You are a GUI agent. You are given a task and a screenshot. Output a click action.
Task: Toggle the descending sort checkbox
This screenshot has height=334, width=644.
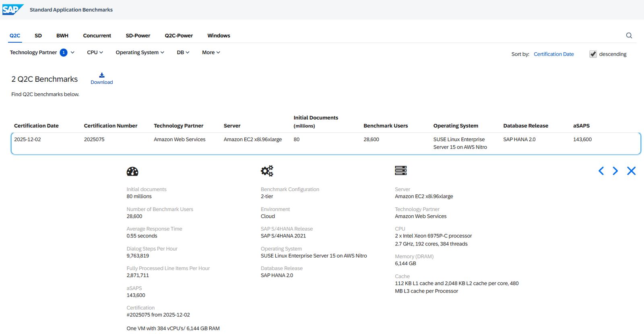tap(593, 54)
